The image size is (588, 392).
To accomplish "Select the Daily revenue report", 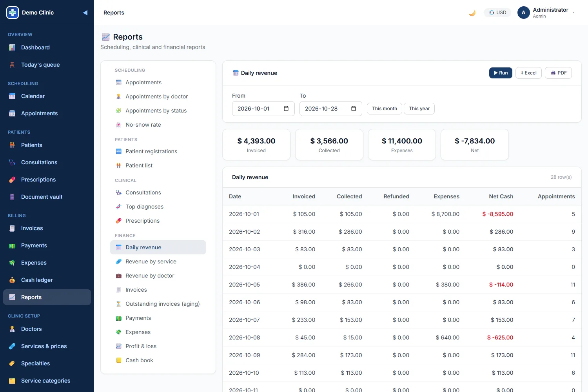I will pos(158,247).
